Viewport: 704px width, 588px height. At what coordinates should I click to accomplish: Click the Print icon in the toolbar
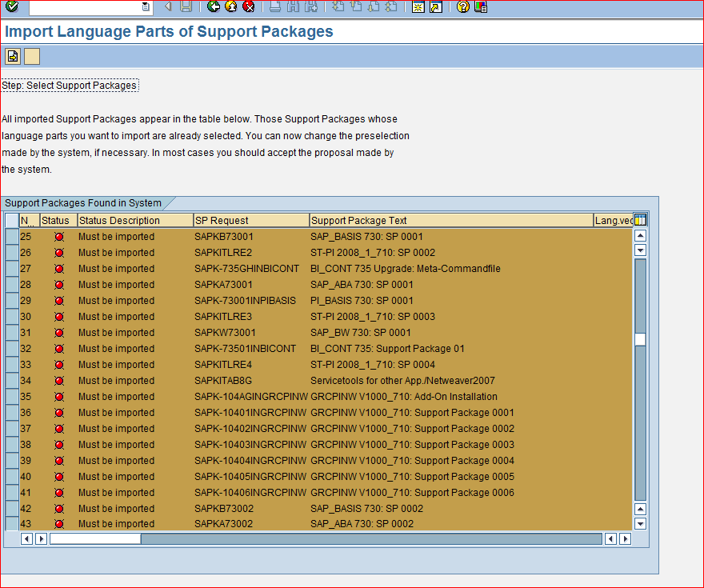click(275, 6)
